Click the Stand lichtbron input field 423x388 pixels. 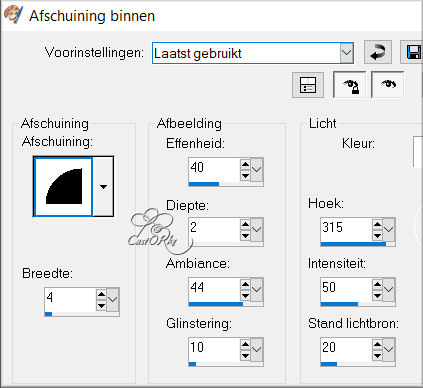coord(346,349)
